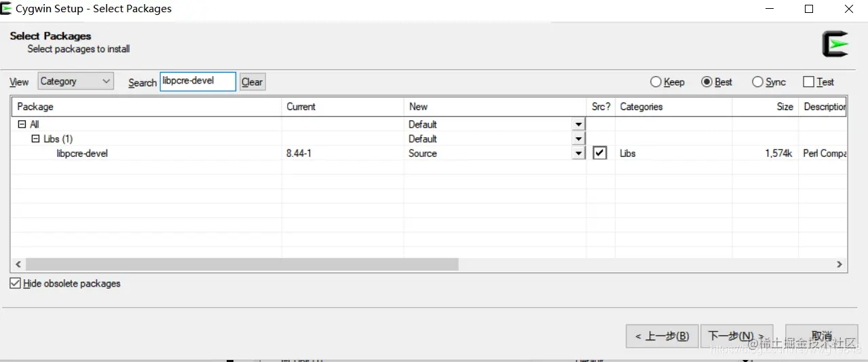Image resolution: width=868 pixels, height=362 pixels.
Task: Click the scrollbar left arrow
Action: tap(18, 264)
